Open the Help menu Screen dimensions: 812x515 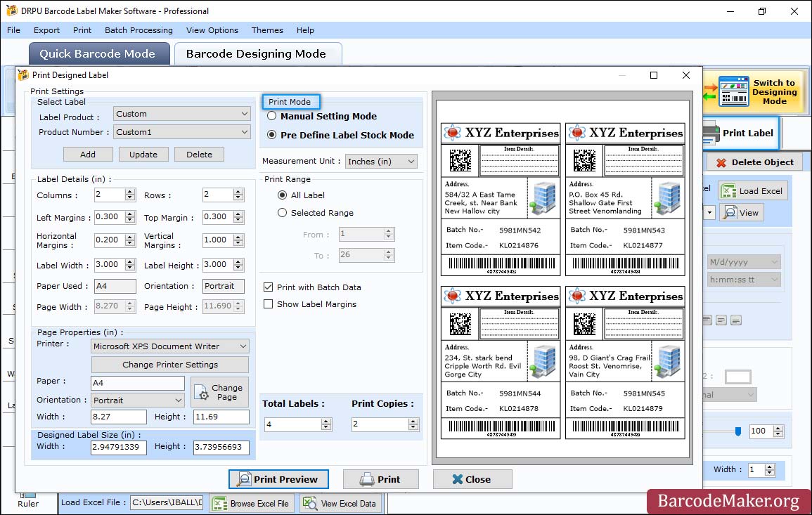point(306,30)
